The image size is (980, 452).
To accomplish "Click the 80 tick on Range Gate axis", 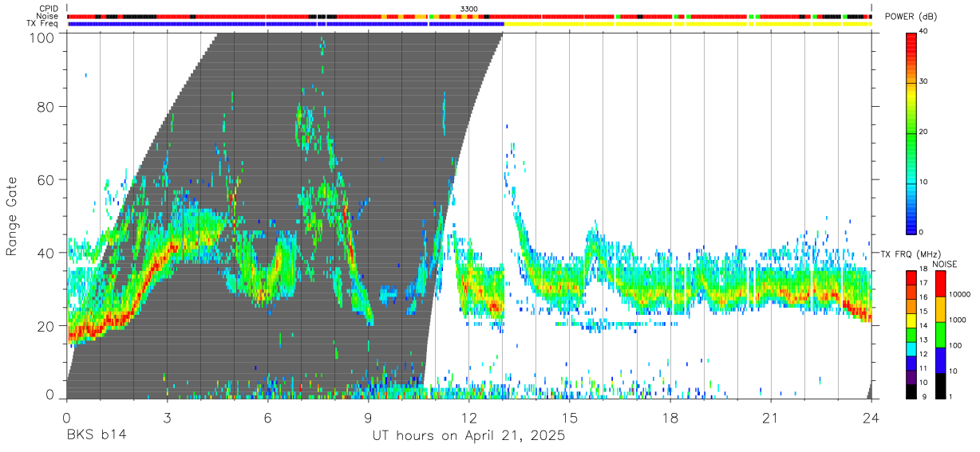I will point(46,106).
